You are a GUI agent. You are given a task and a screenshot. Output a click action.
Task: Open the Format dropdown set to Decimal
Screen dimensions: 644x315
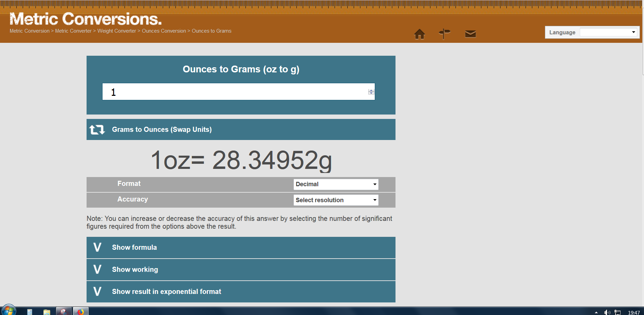coord(336,184)
